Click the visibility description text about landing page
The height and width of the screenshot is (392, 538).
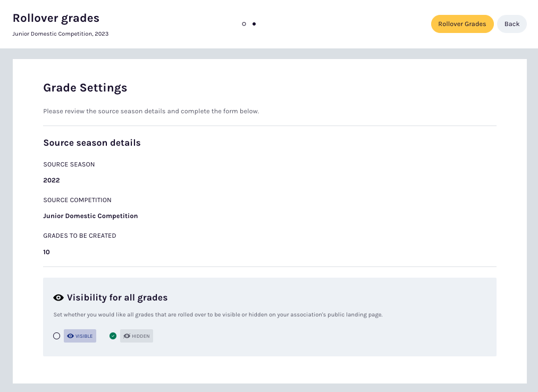click(x=218, y=315)
